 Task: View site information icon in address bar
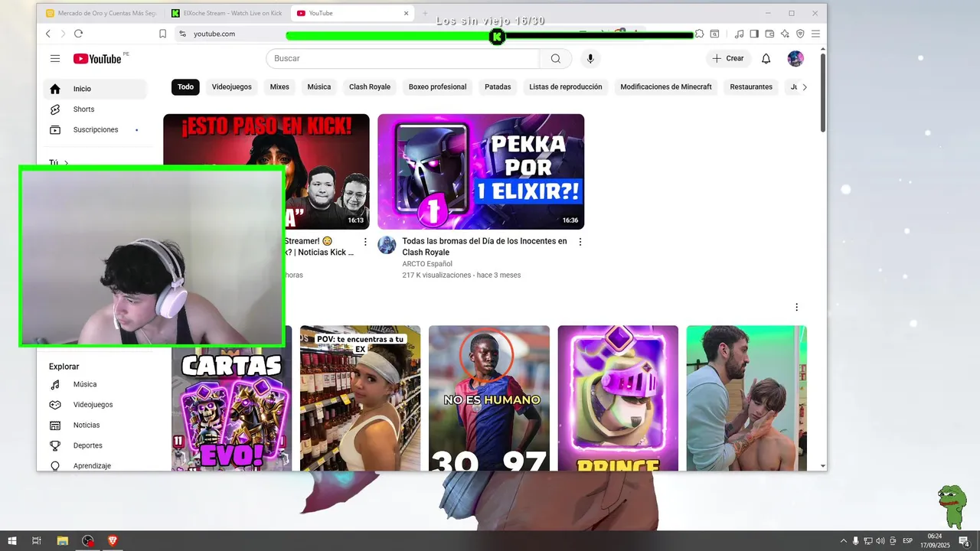pyautogui.click(x=182, y=34)
